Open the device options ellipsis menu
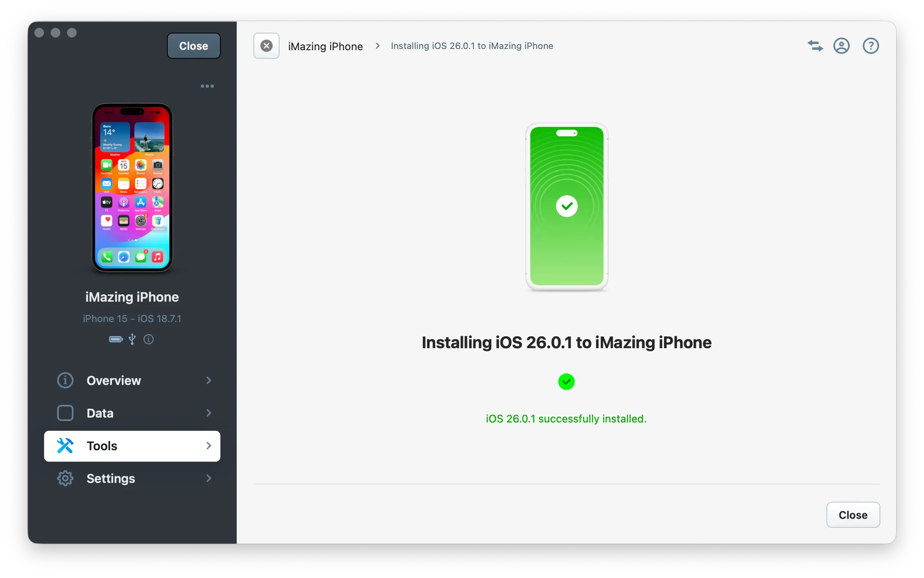Viewport: 924px width, 578px height. pos(207,86)
